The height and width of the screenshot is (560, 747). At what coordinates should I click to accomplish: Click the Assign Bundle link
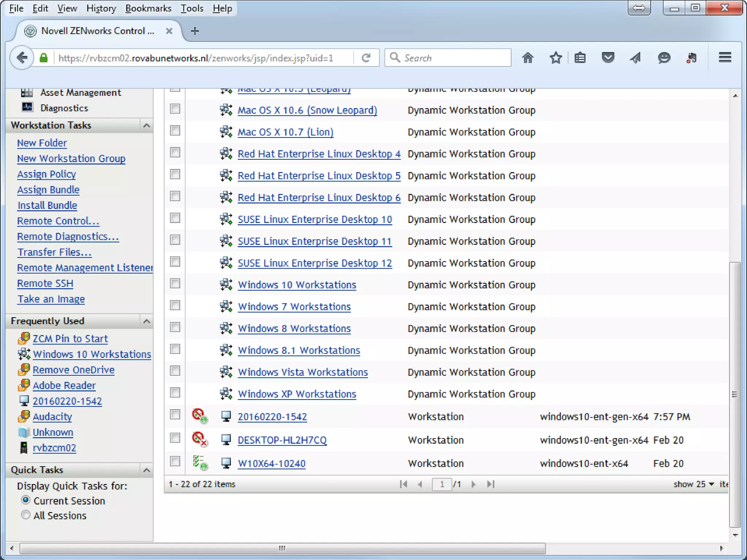click(48, 190)
